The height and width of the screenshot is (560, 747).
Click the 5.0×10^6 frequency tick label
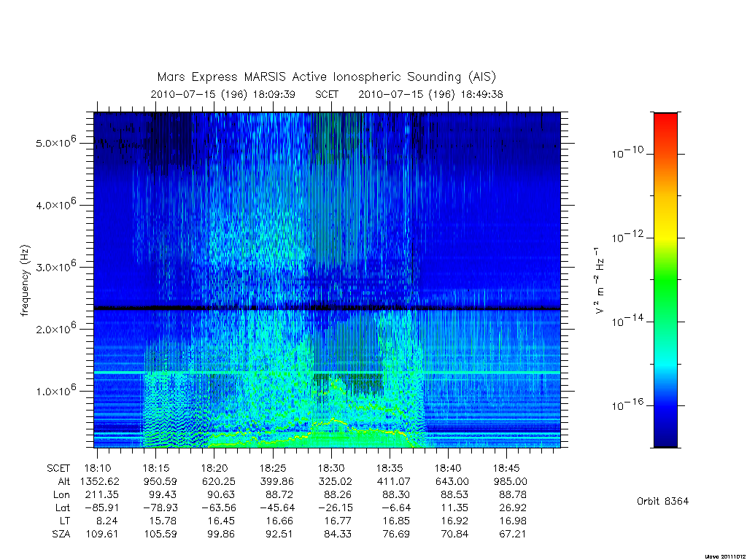coord(55,142)
